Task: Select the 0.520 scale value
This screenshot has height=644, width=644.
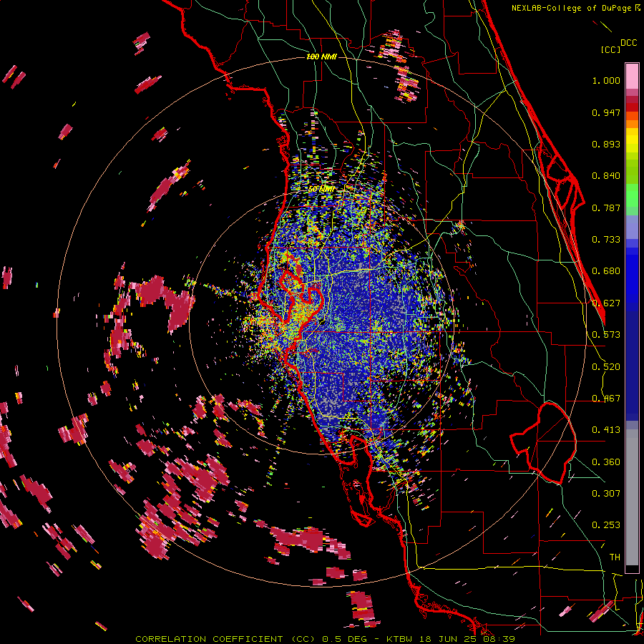Action: [606, 367]
